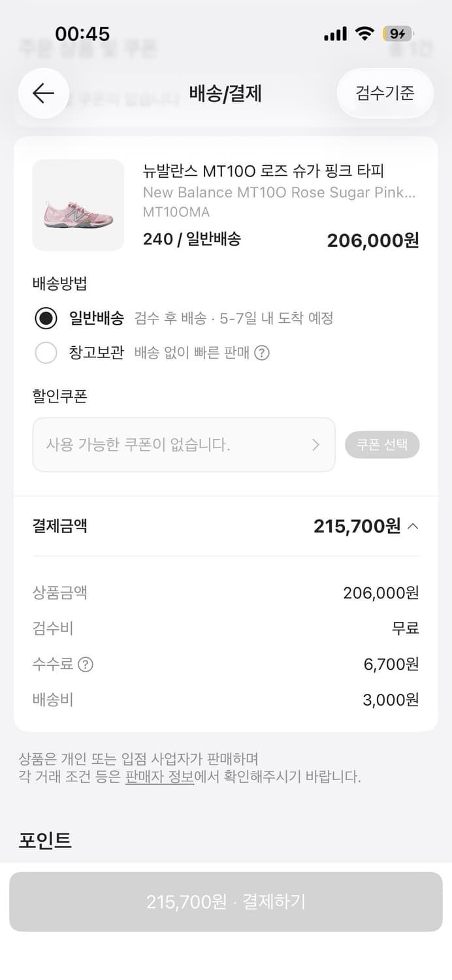Open the coupon field right chevron
Image resolution: width=452 pixels, height=980 pixels.
point(315,444)
